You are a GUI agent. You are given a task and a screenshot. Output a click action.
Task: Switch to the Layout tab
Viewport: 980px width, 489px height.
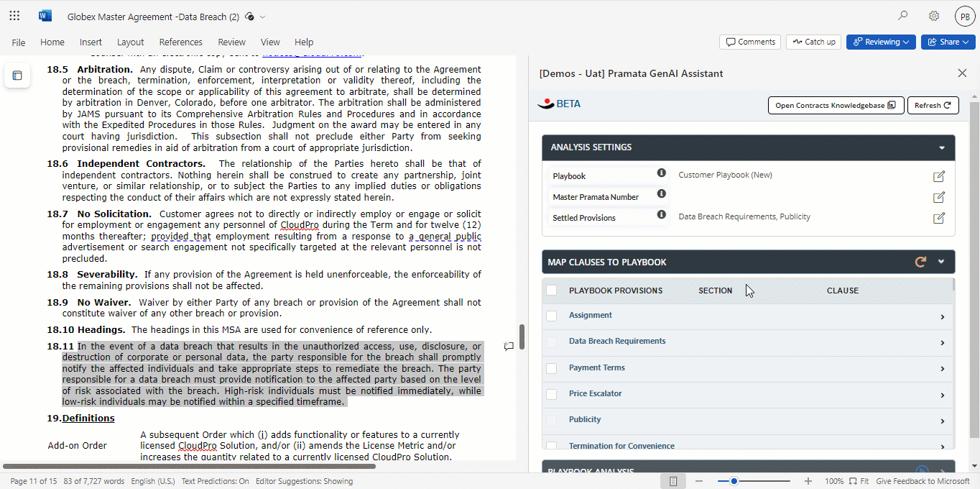[131, 42]
